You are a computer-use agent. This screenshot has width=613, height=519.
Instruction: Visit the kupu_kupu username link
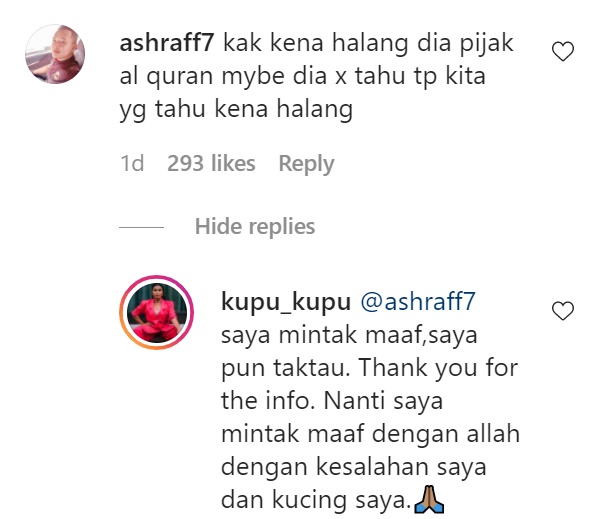tap(286, 302)
